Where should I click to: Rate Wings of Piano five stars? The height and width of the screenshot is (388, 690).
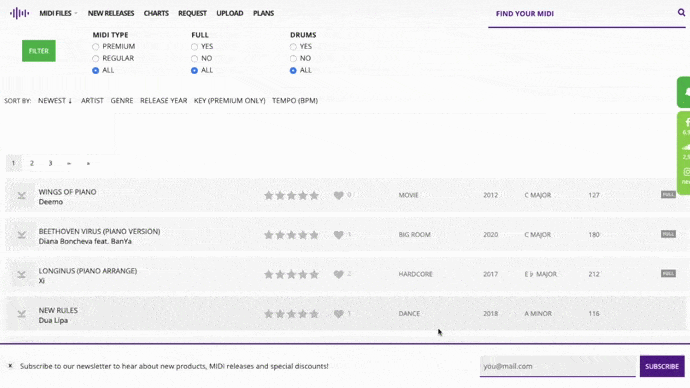coord(314,195)
